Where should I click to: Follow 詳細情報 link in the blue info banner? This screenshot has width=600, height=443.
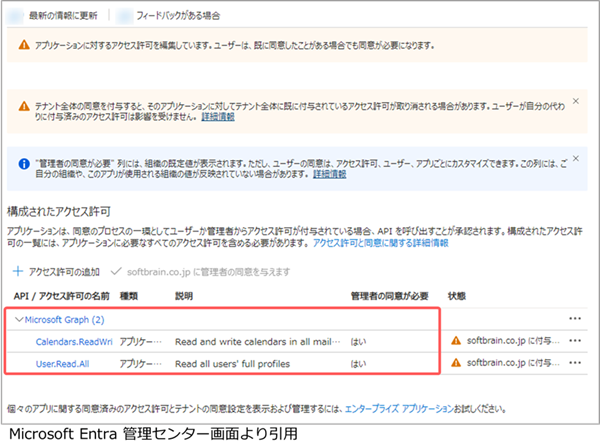[329, 174]
